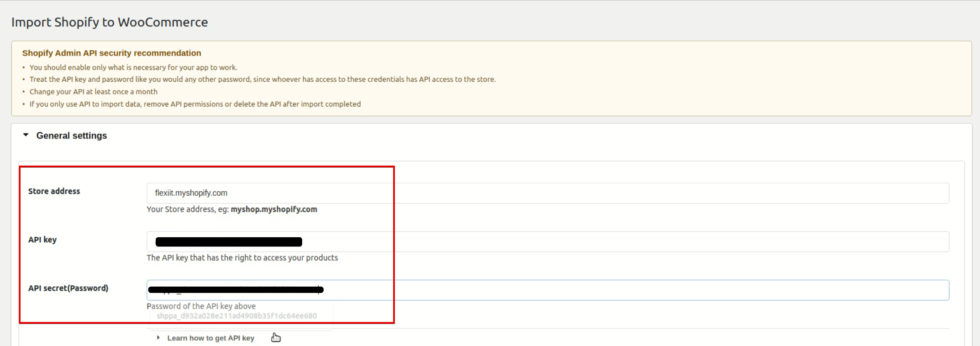Select the shppa_ autofill suggestion
This screenshot has width=980, height=346.
(237, 316)
